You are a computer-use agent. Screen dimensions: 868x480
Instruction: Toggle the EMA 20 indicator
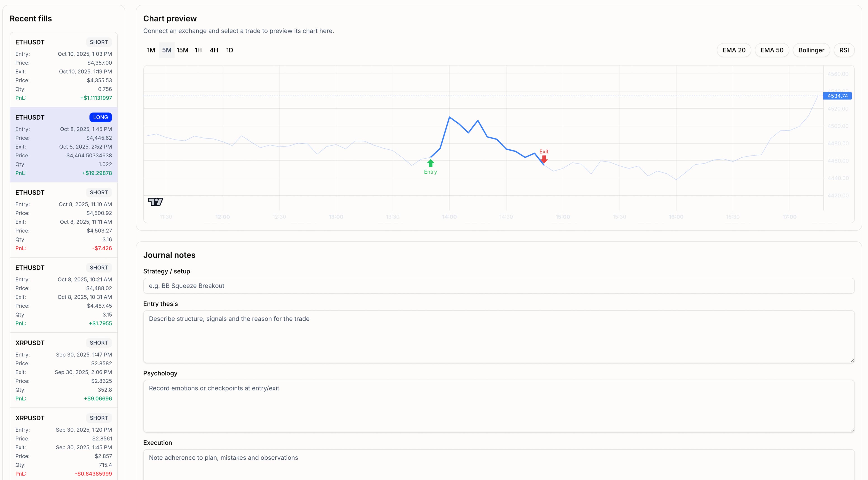tap(734, 50)
